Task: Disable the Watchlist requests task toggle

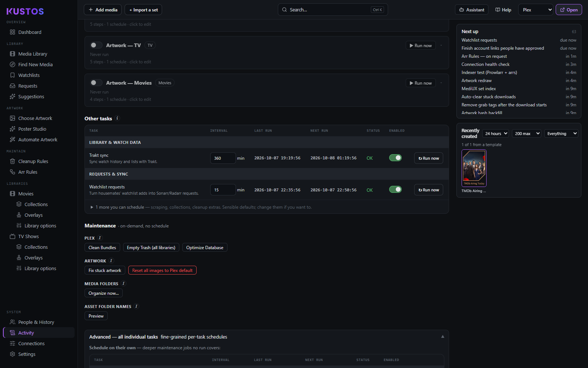Action: pos(395,190)
